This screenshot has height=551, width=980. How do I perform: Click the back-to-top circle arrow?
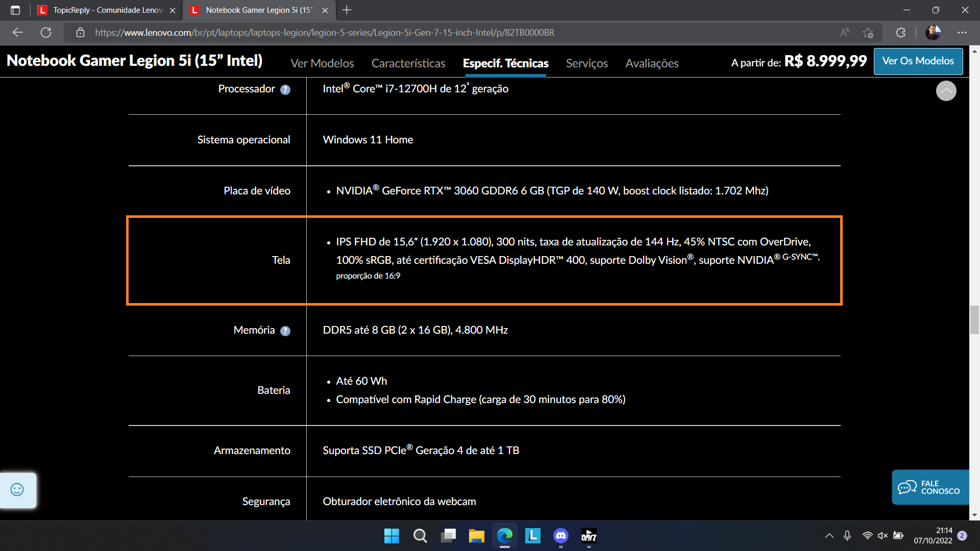(x=946, y=91)
